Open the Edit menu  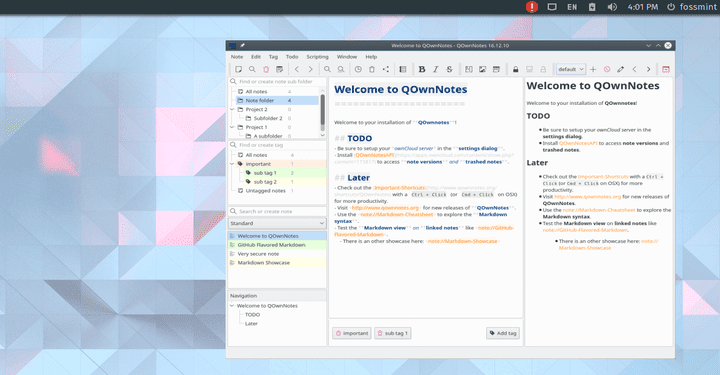[x=256, y=57]
